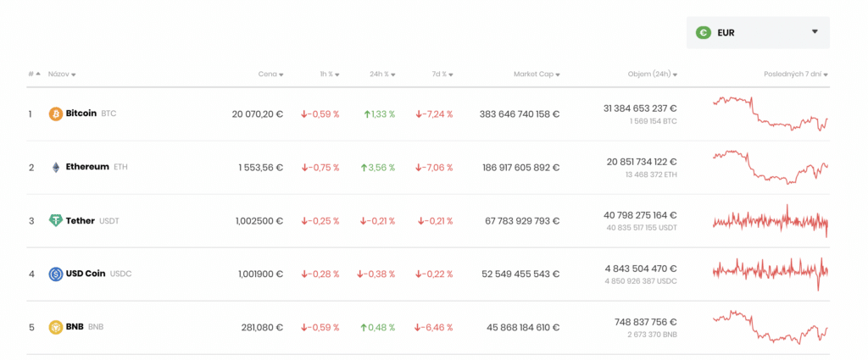Viewport: 868px width, 360px height.
Task: Click the Tether green logo icon
Action: (56, 220)
